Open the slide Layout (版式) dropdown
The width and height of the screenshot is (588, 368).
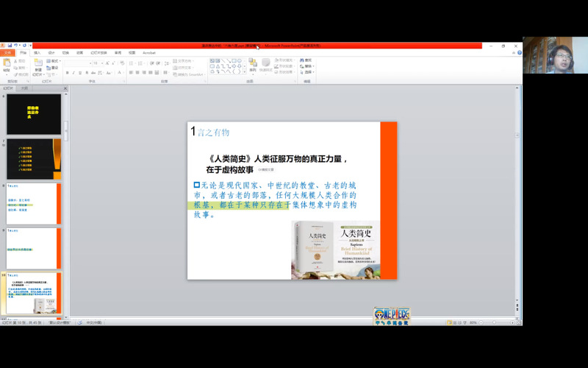[54, 61]
